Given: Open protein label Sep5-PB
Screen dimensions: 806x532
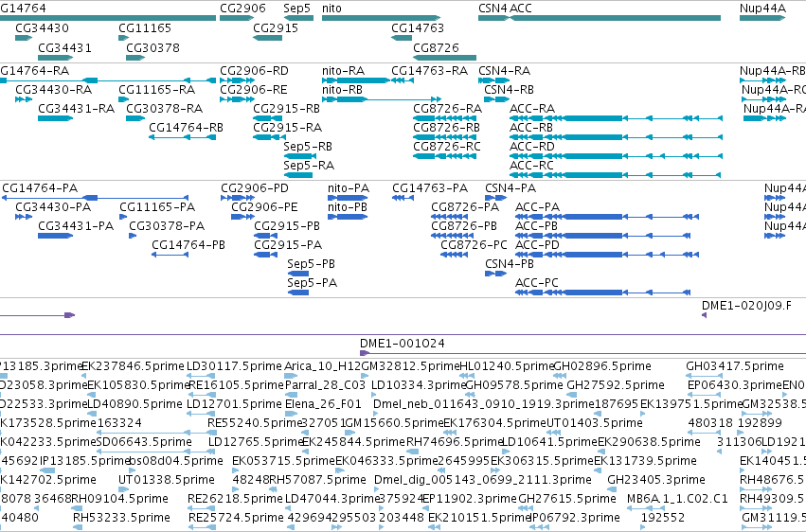Looking at the screenshot, I should 311,263.
